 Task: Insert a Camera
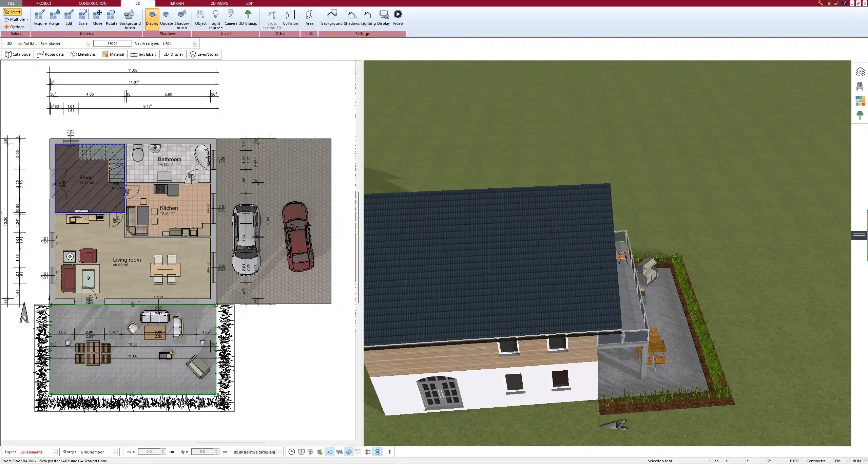(231, 18)
